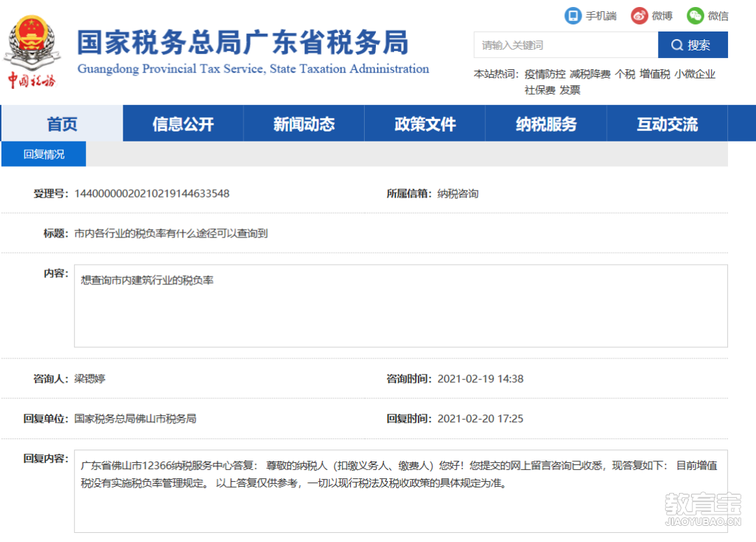
Task: Click hot keyword 减税降费
Action: 590,74
